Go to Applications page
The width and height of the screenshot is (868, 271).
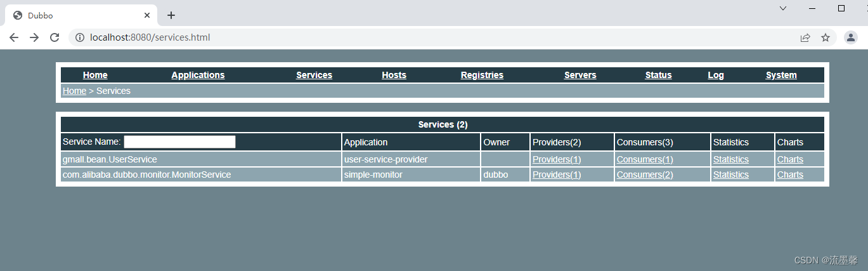(x=198, y=75)
